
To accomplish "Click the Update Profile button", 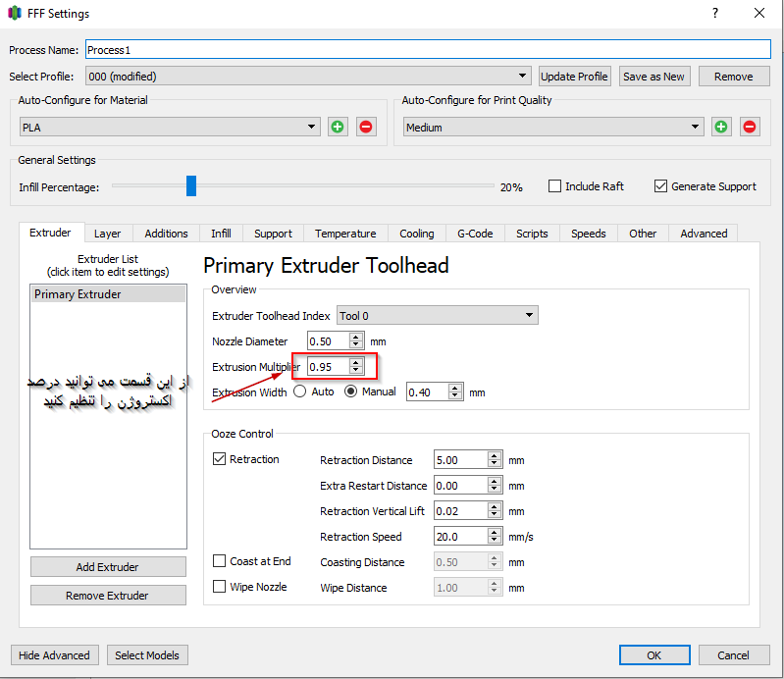I will coord(575,77).
